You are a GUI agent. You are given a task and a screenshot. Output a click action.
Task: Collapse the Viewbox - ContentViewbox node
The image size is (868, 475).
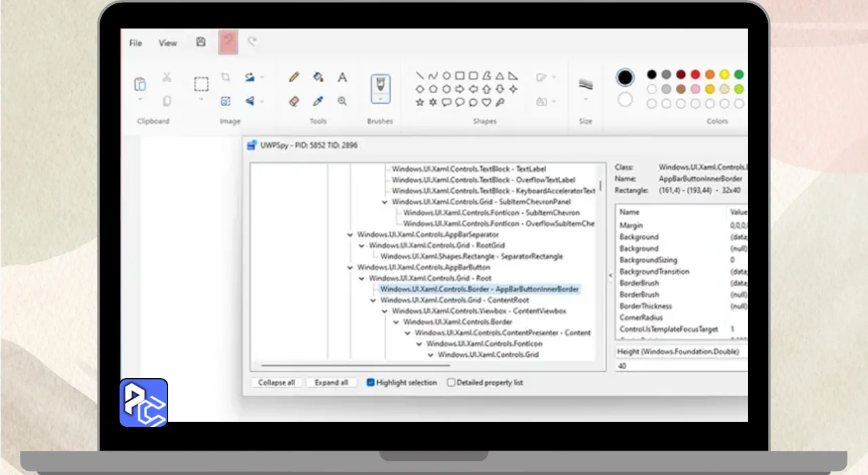pyautogui.click(x=385, y=311)
